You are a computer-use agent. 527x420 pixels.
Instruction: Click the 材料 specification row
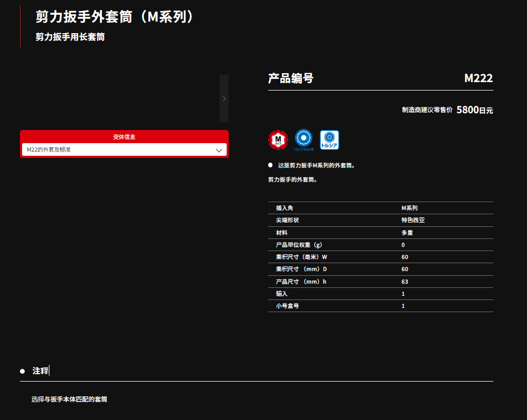tap(380, 233)
